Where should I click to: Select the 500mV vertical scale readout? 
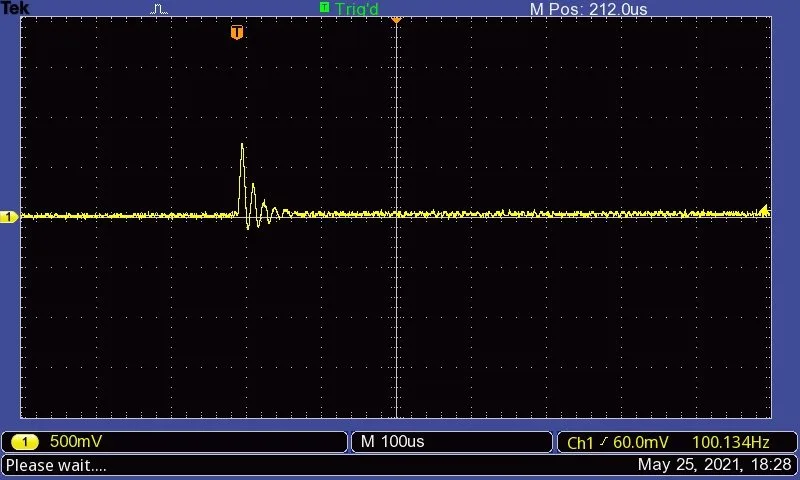click(x=76, y=442)
